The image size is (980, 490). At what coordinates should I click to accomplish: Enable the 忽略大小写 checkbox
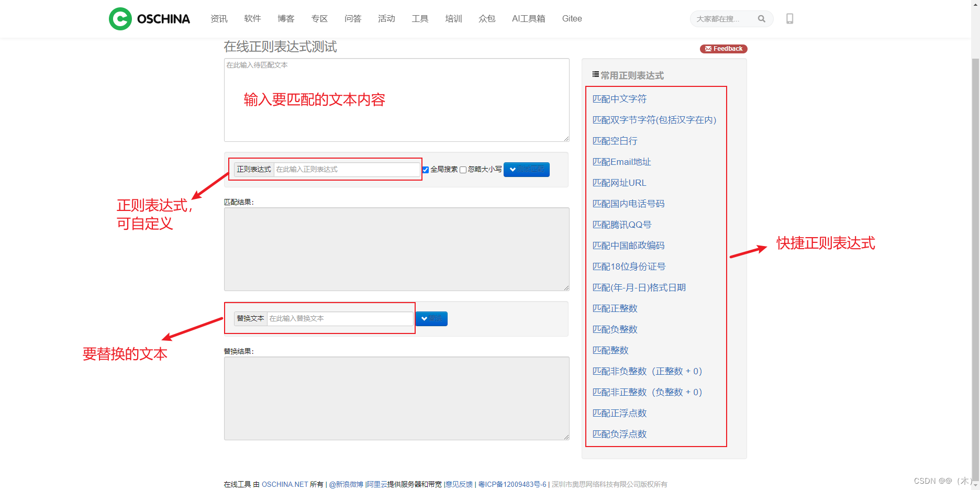pos(463,170)
